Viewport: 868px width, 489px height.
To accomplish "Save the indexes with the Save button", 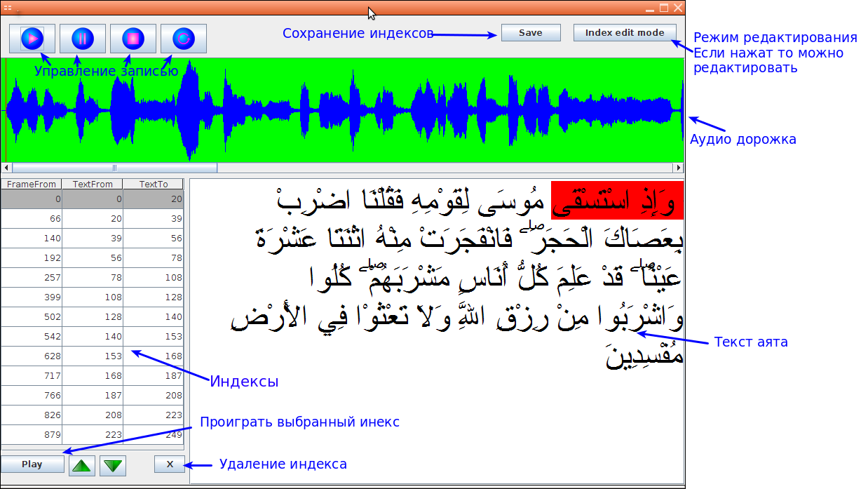I will pyautogui.click(x=531, y=33).
